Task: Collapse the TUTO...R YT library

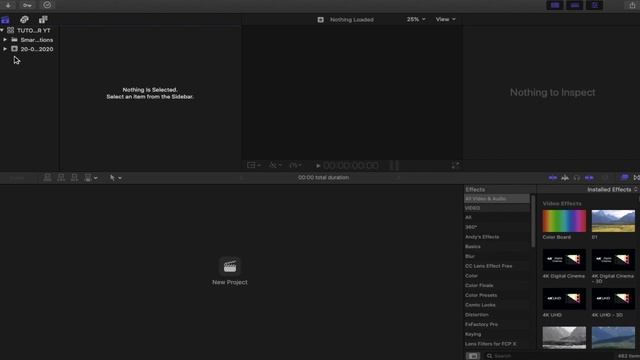Action: pyautogui.click(x=2, y=30)
